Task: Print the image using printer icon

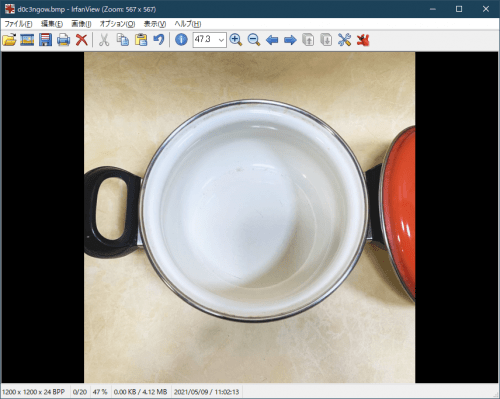Action: click(x=63, y=40)
